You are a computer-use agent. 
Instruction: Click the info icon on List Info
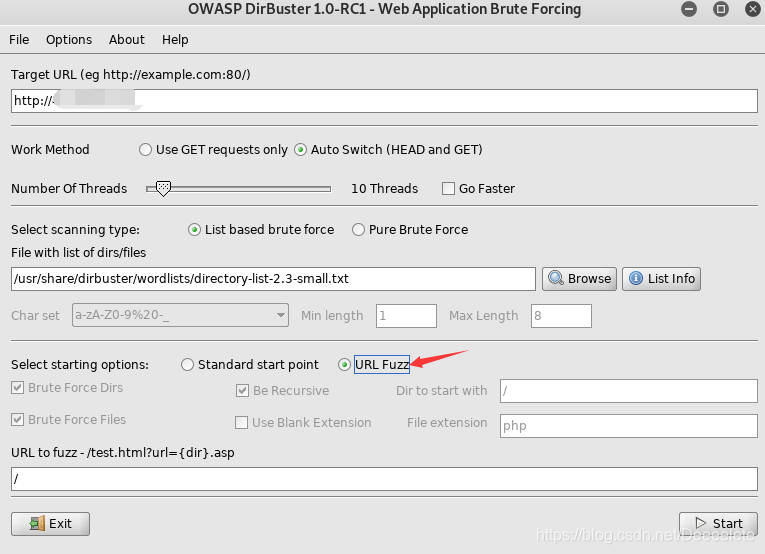(636, 278)
